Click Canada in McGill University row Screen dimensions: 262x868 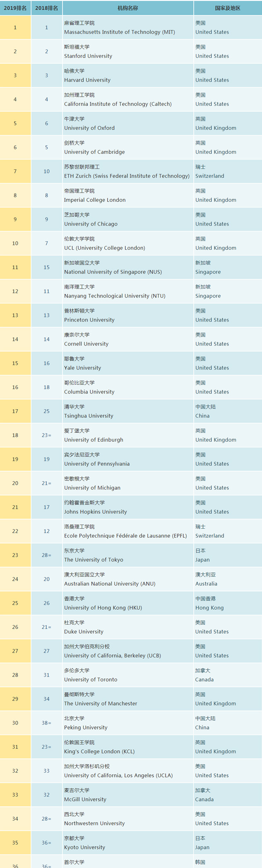(204, 799)
